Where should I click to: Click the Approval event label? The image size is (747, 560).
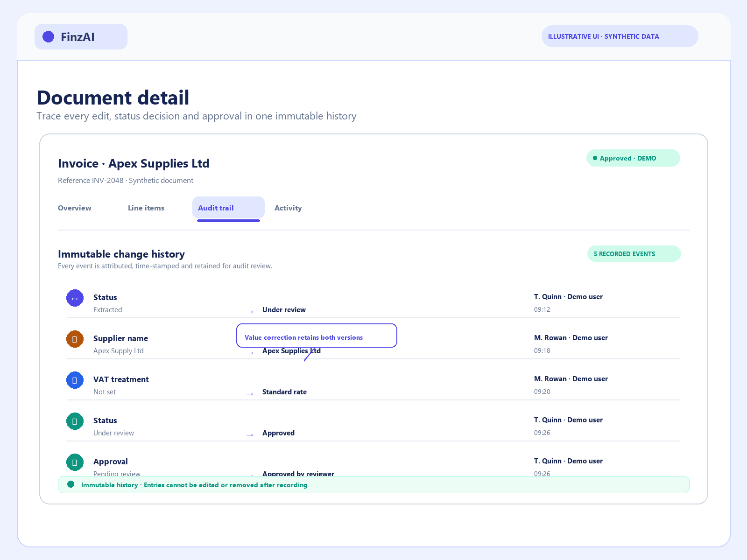click(111, 462)
